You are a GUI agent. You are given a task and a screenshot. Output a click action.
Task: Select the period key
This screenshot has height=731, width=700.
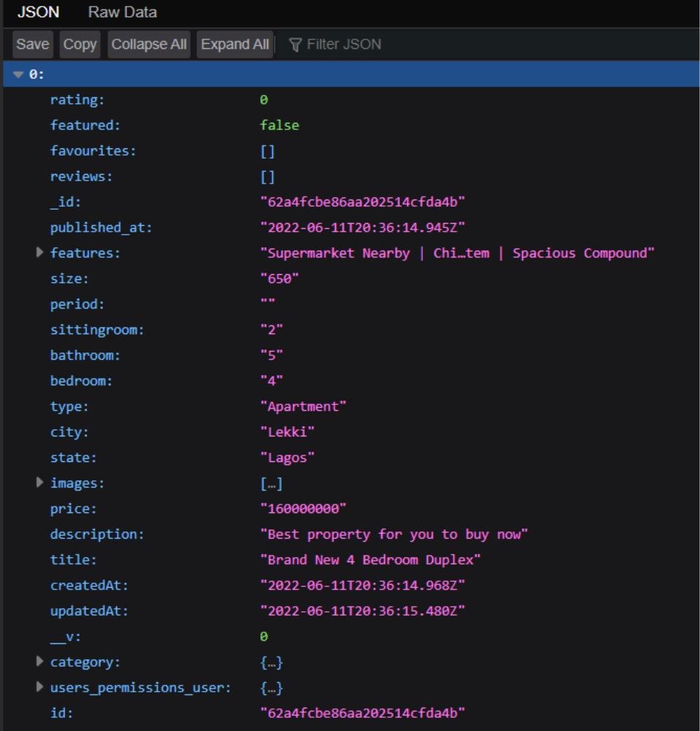click(x=77, y=304)
